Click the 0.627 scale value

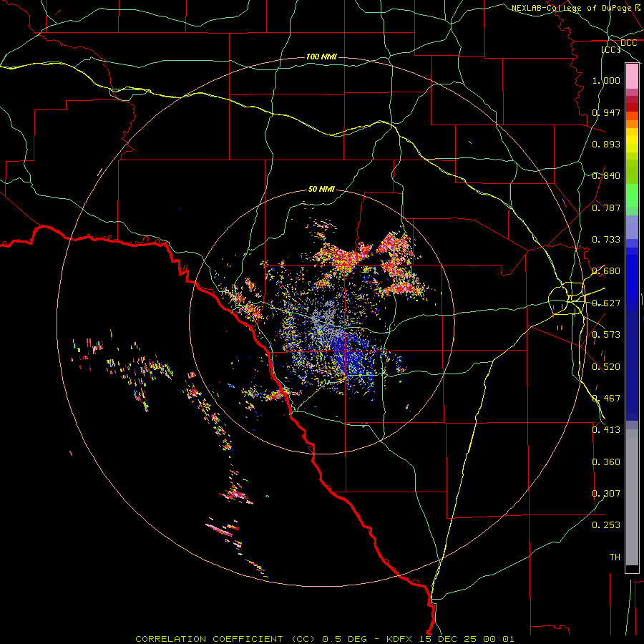pos(606,303)
